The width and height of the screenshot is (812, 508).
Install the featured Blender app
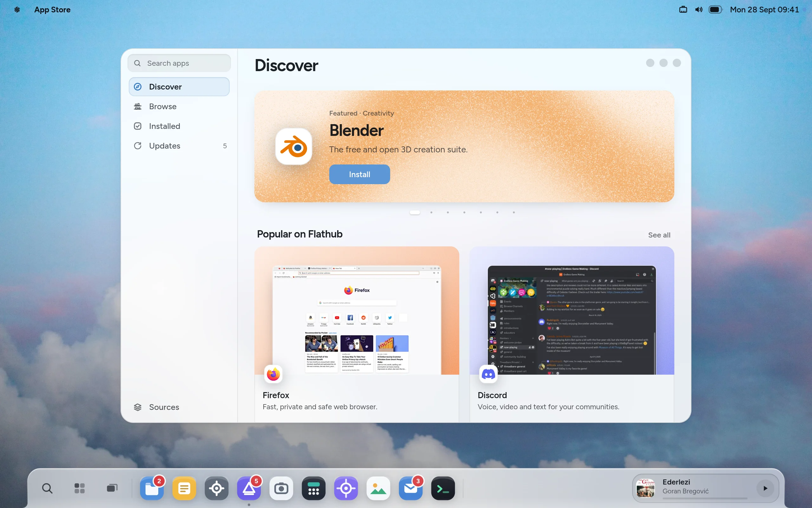359,174
